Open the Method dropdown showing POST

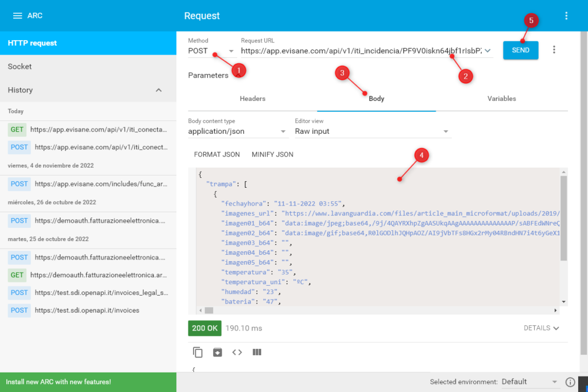[211, 51]
